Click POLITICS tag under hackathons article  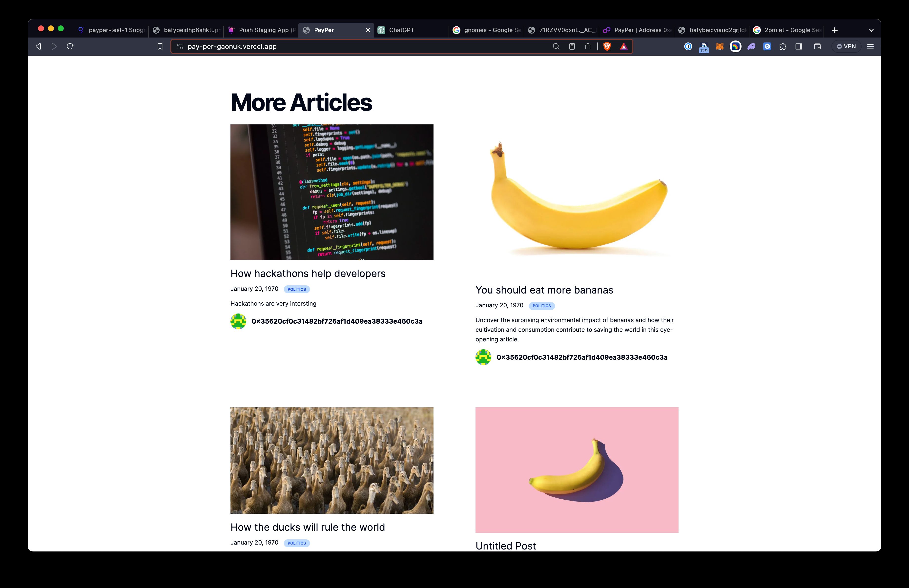297,289
